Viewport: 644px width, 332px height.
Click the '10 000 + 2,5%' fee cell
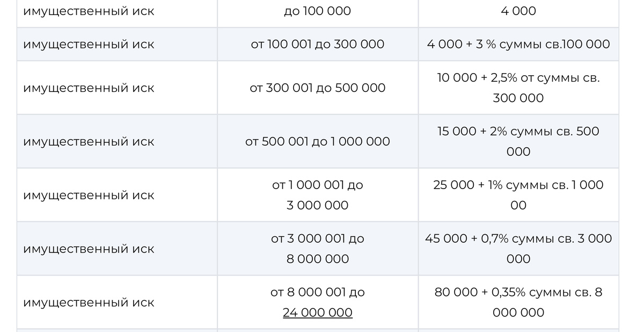point(518,88)
